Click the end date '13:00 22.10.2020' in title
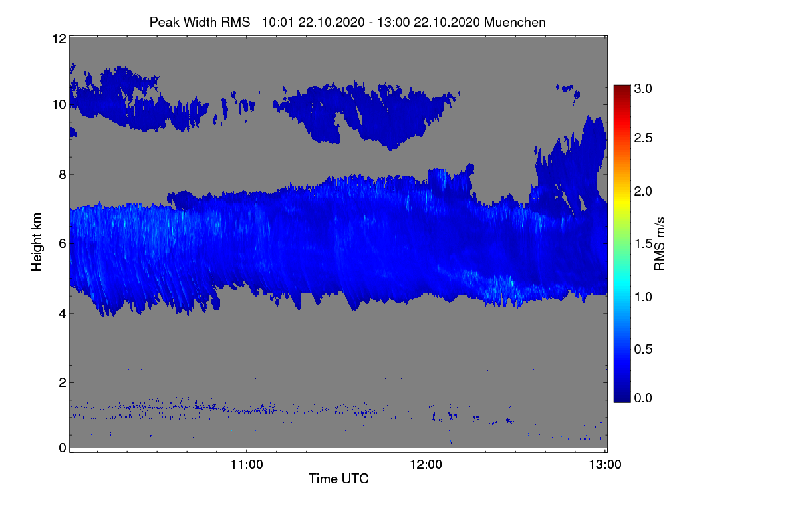The height and width of the screenshot is (532, 798). 430,22
